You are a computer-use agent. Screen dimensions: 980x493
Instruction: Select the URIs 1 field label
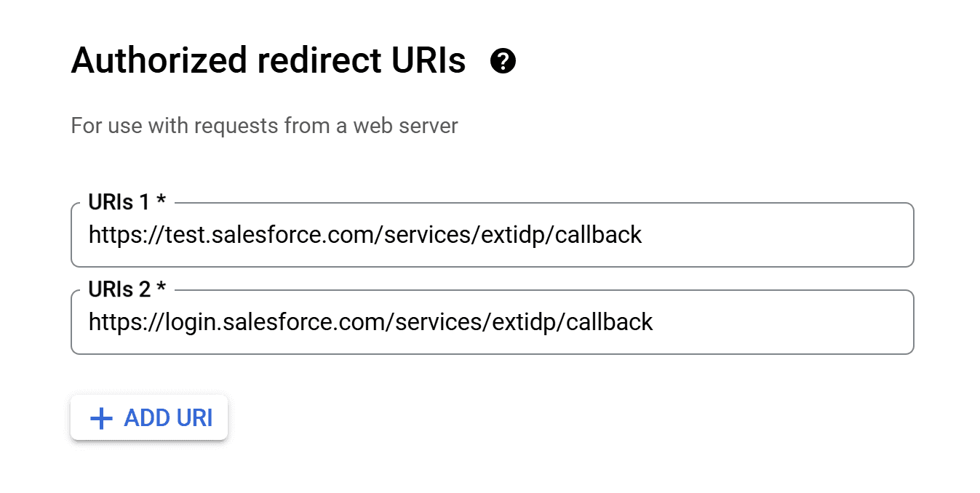pyautogui.click(x=127, y=202)
